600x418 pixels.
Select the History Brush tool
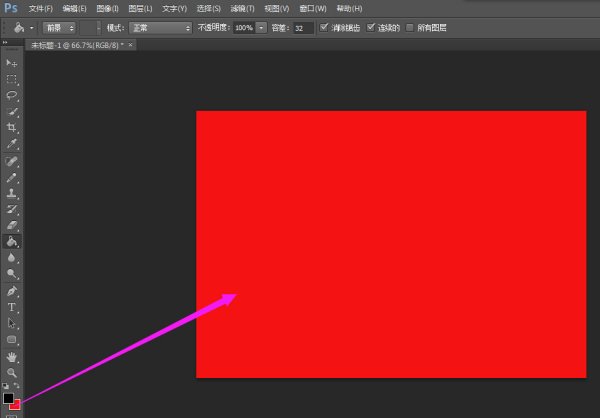click(11, 209)
